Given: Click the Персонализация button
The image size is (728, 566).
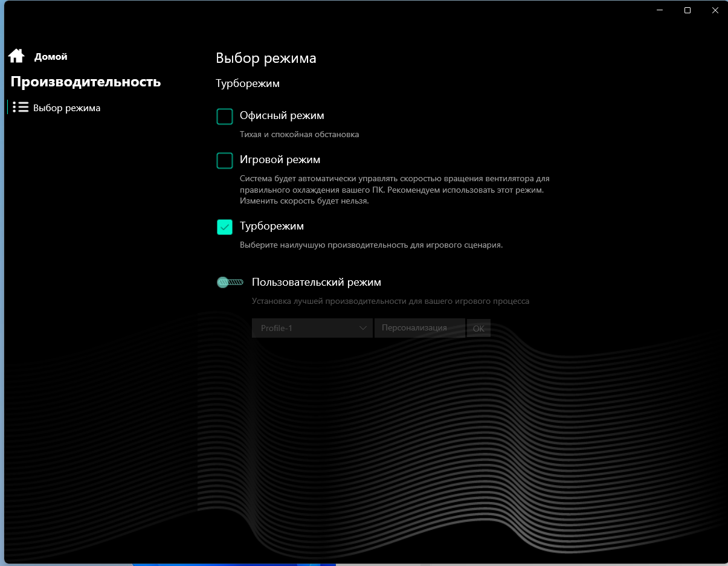Looking at the screenshot, I should 420,328.
